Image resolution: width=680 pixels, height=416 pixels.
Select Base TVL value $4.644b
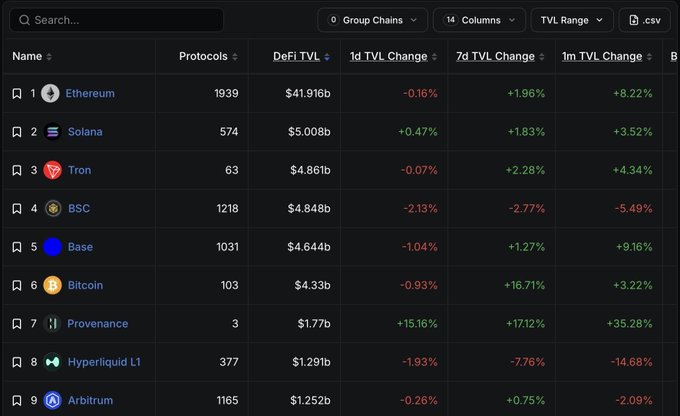click(x=309, y=247)
